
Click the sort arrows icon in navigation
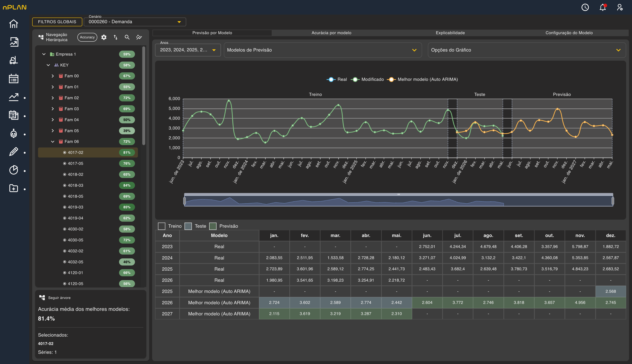pos(116,37)
